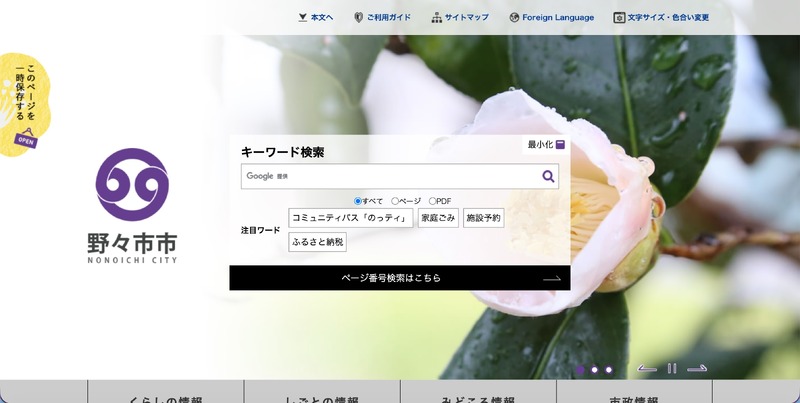800x403 pixels.
Task: Select the ページ radio button
Action: 395,201
